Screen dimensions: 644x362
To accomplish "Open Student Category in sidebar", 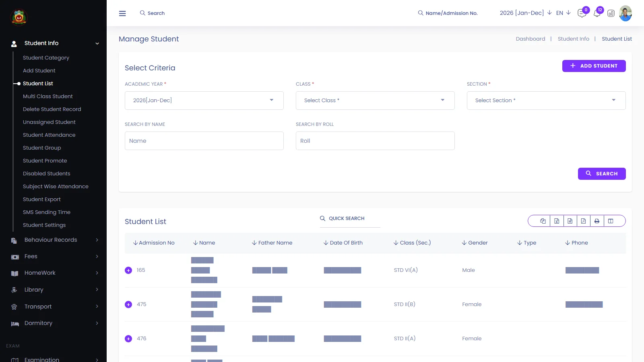I will click(x=46, y=58).
